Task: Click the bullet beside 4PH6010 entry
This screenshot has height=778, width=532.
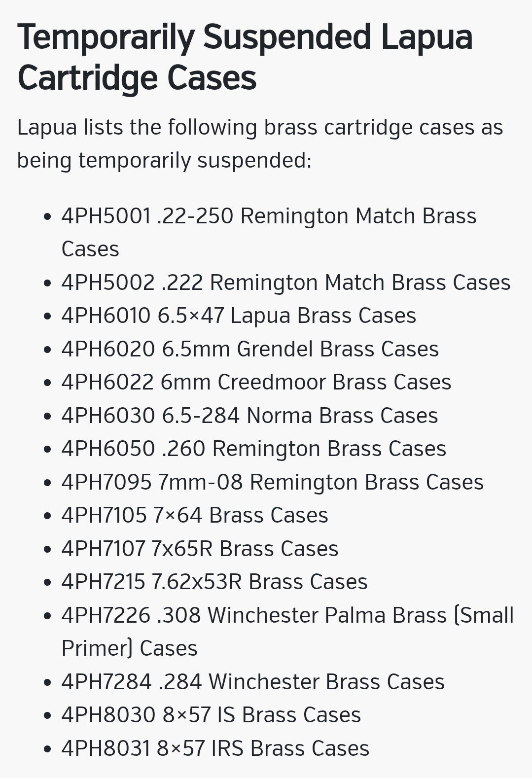Action: click(x=47, y=316)
